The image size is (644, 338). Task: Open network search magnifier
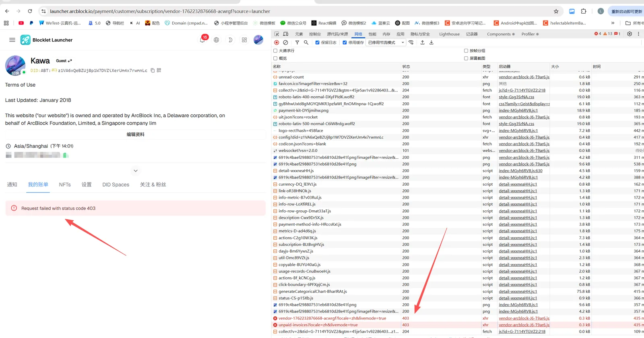click(306, 42)
